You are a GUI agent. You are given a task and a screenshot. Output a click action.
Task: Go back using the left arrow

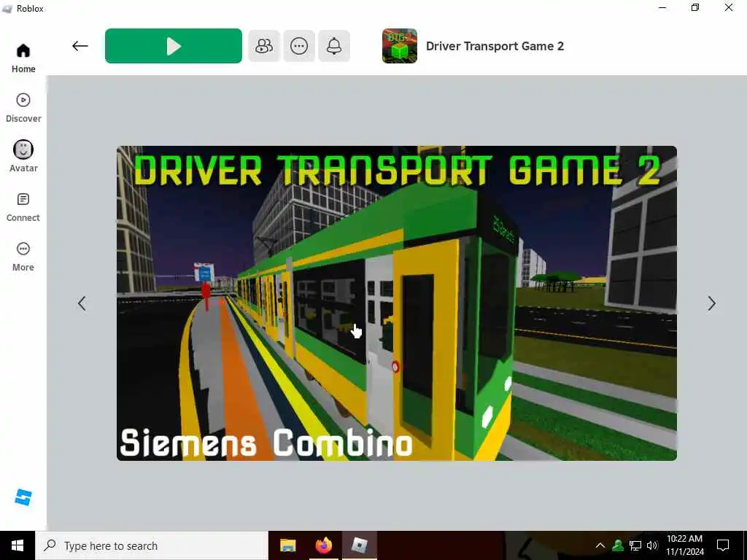coord(80,46)
